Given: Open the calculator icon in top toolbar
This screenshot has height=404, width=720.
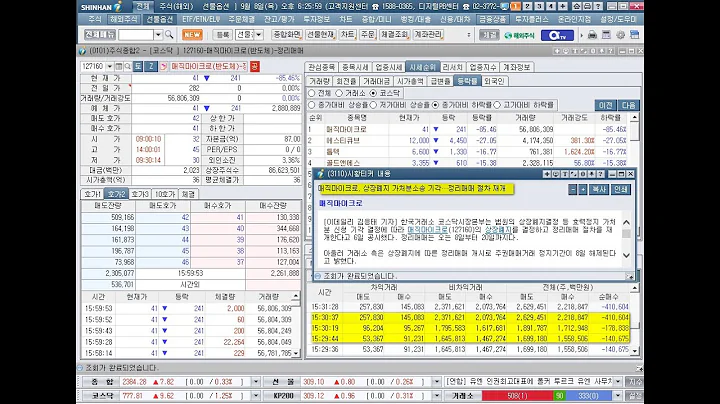Looking at the screenshot, I should [x=606, y=35].
